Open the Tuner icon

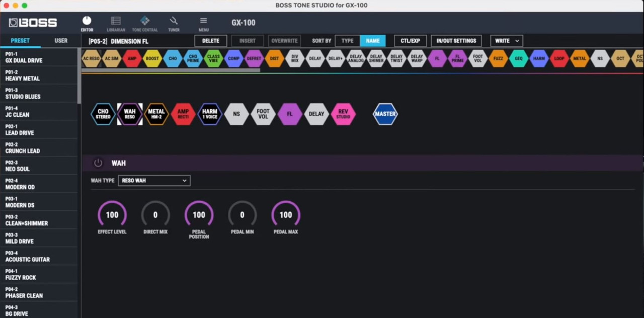[x=174, y=23]
